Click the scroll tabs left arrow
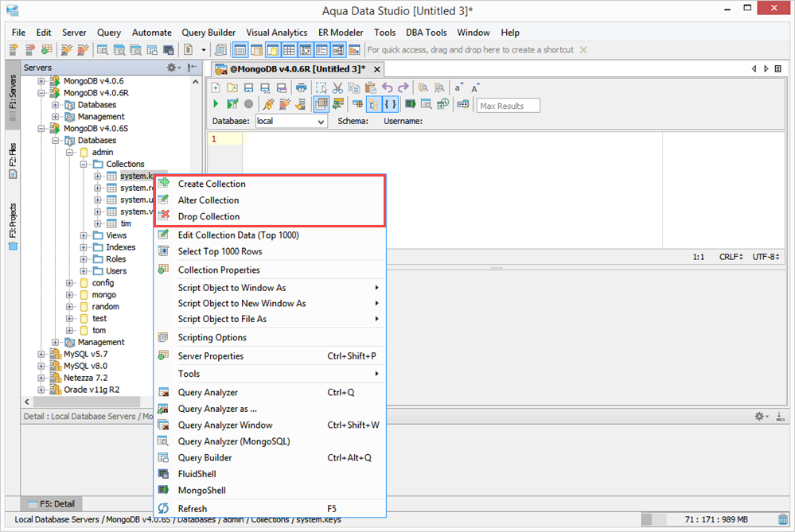This screenshot has width=795, height=532. [754, 68]
